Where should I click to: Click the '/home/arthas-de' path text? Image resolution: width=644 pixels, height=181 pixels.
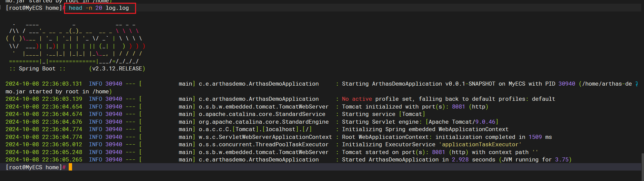pos(607,84)
